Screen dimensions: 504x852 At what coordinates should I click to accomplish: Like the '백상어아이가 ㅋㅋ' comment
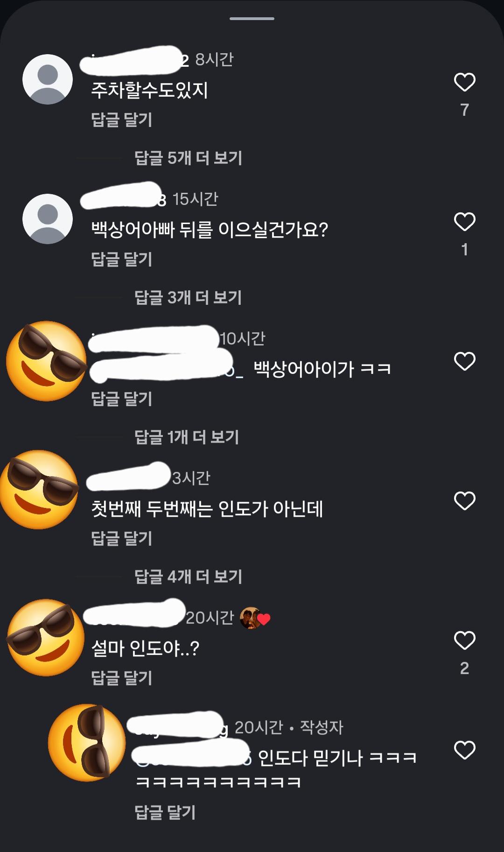tap(464, 361)
